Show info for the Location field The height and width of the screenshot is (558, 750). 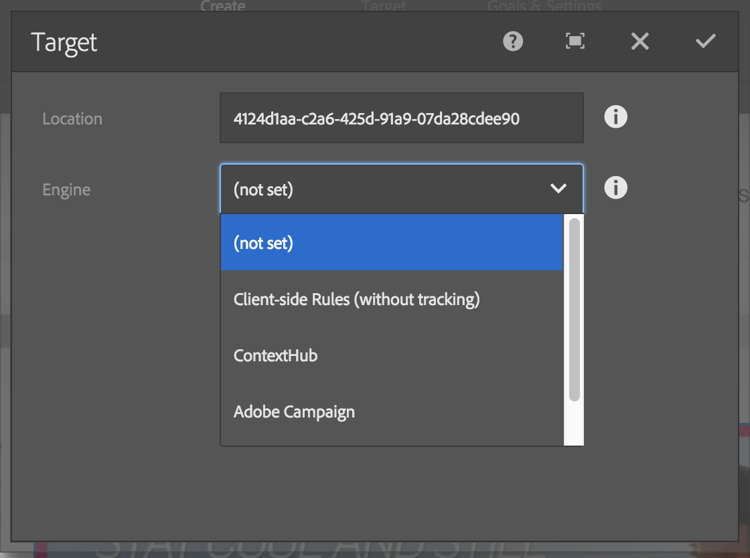point(616,117)
